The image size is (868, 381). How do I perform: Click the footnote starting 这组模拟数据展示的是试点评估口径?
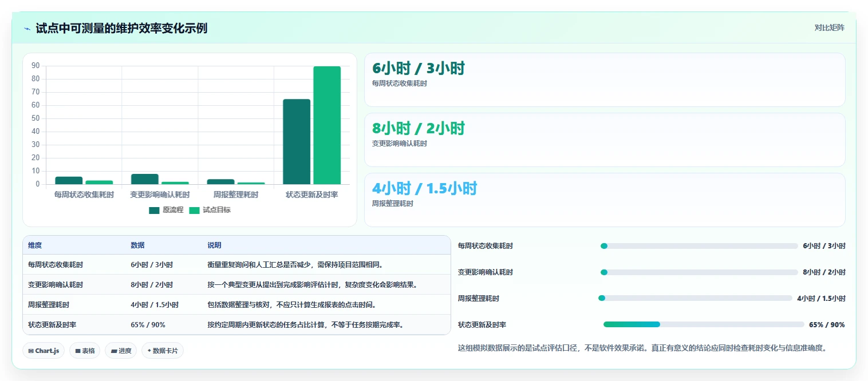[642, 348]
